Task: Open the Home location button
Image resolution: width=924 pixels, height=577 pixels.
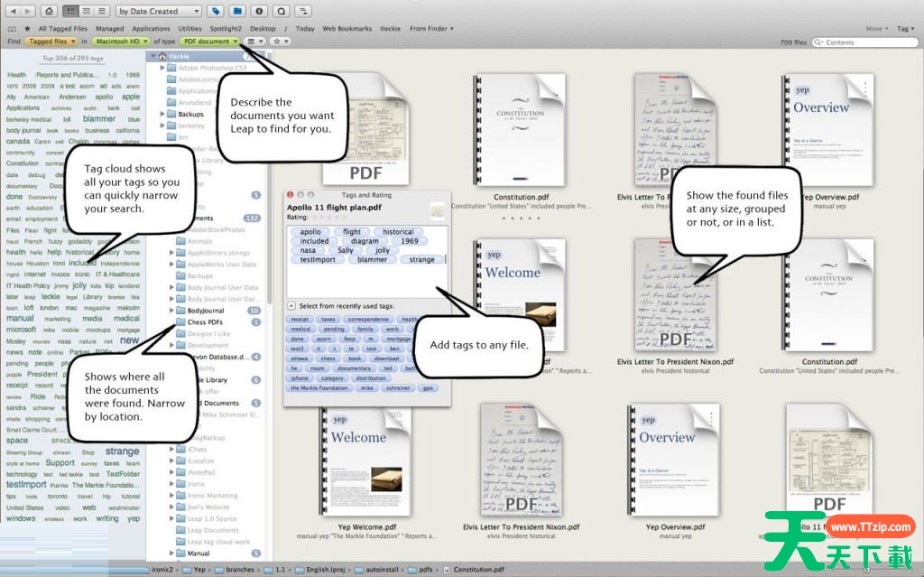Action: 50,11
